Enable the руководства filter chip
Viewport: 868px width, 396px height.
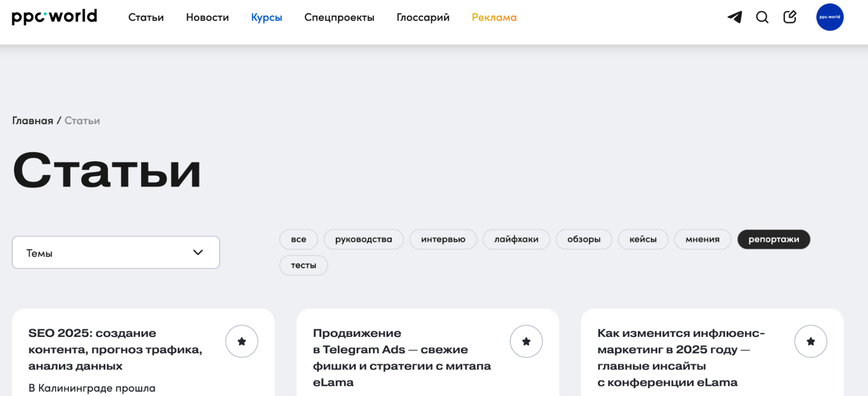click(x=363, y=239)
